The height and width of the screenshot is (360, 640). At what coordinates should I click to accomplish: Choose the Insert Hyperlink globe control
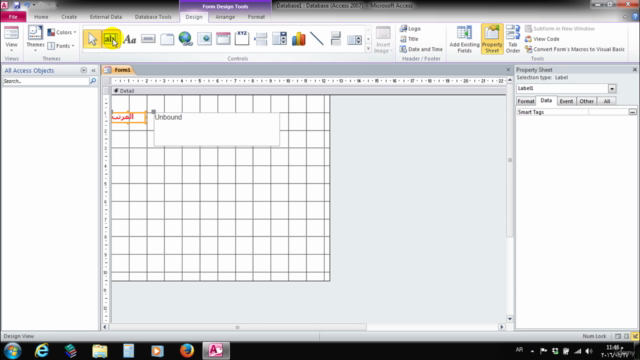coord(185,39)
